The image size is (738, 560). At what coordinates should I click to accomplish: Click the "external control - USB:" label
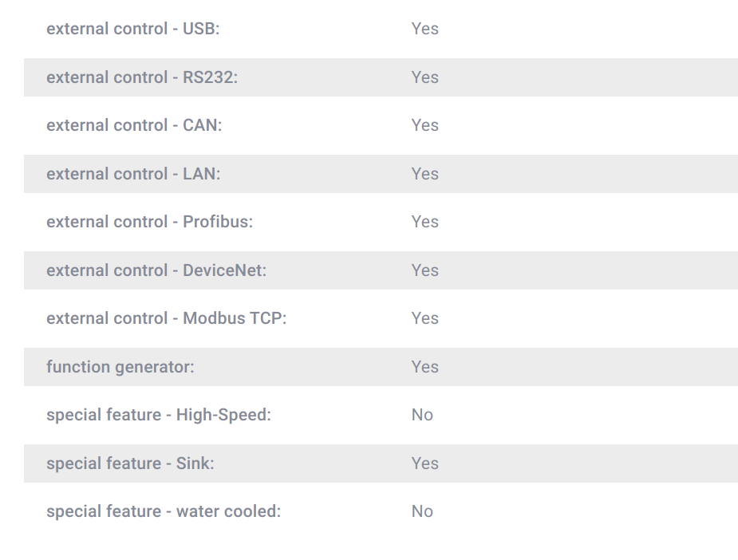point(132,29)
